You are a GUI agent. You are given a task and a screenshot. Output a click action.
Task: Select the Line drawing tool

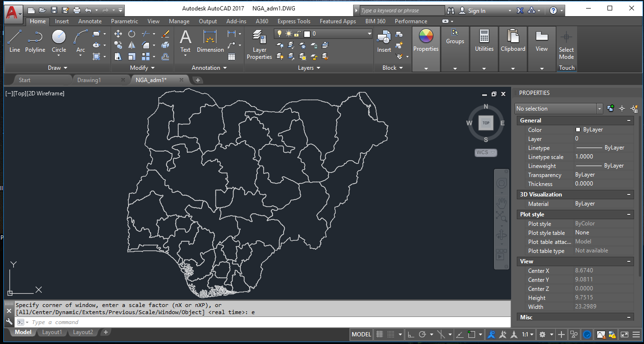coord(15,41)
